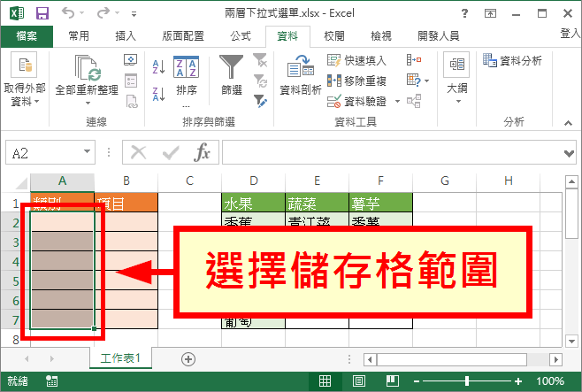Switch to the 版面配置 Page Layout tab
582x392 pixels.
tap(183, 36)
